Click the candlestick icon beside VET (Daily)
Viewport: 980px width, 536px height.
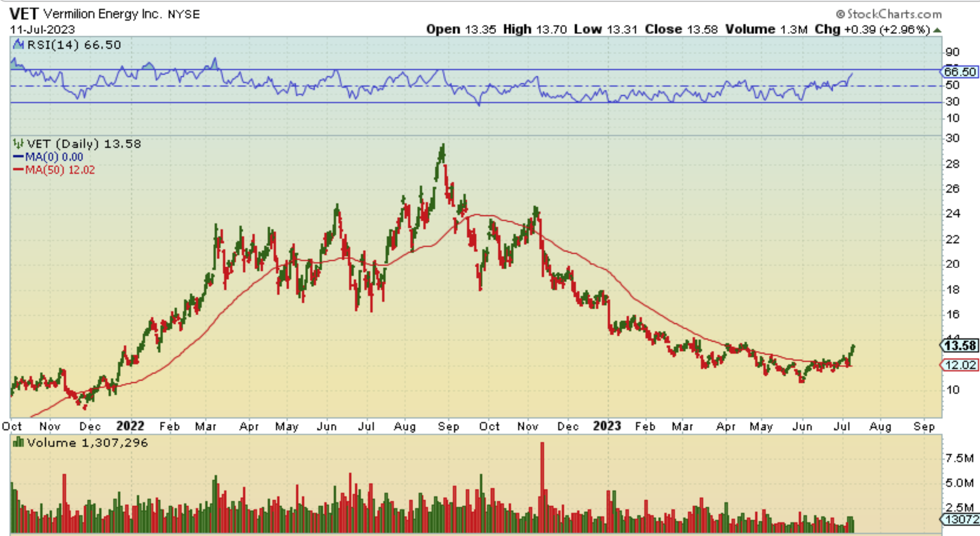pos(18,144)
